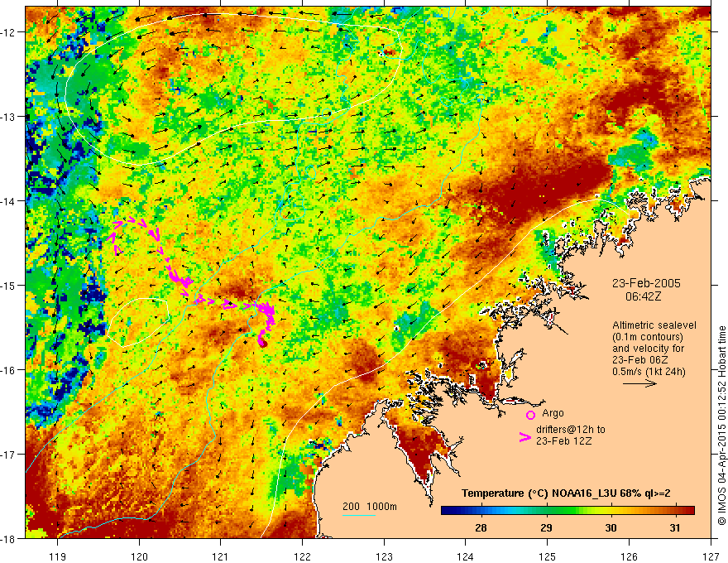
Task: Click the yellow-green color bar near 29.5
Action: click(579, 511)
